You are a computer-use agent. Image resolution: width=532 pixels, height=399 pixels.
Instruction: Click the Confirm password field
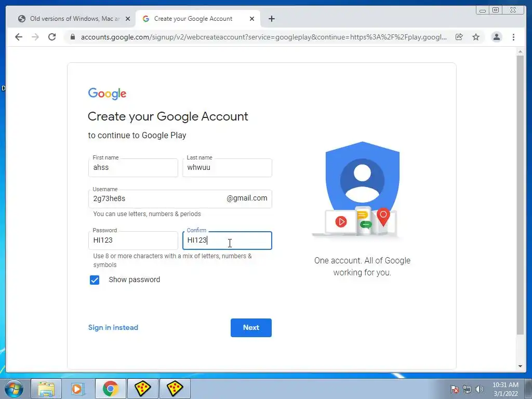pyautogui.click(x=227, y=241)
